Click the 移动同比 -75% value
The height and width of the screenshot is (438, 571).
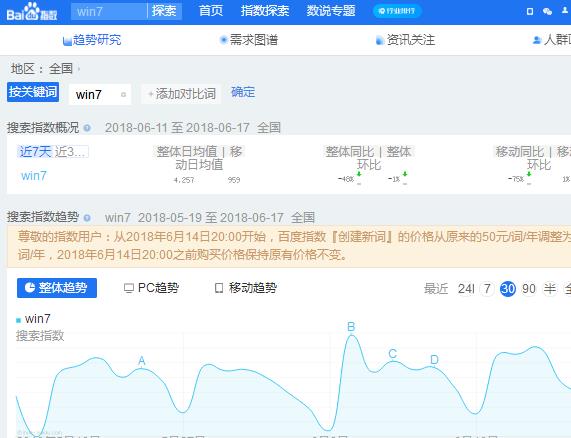516,179
